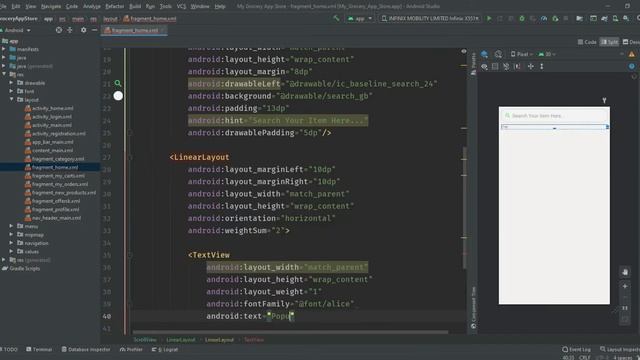
Task: Expand the menu folder
Action: point(11,226)
